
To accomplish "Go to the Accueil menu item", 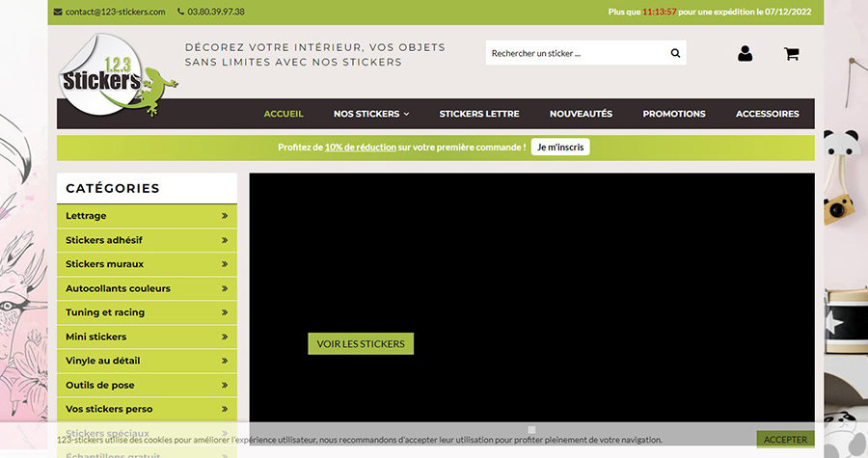I will pyautogui.click(x=284, y=114).
